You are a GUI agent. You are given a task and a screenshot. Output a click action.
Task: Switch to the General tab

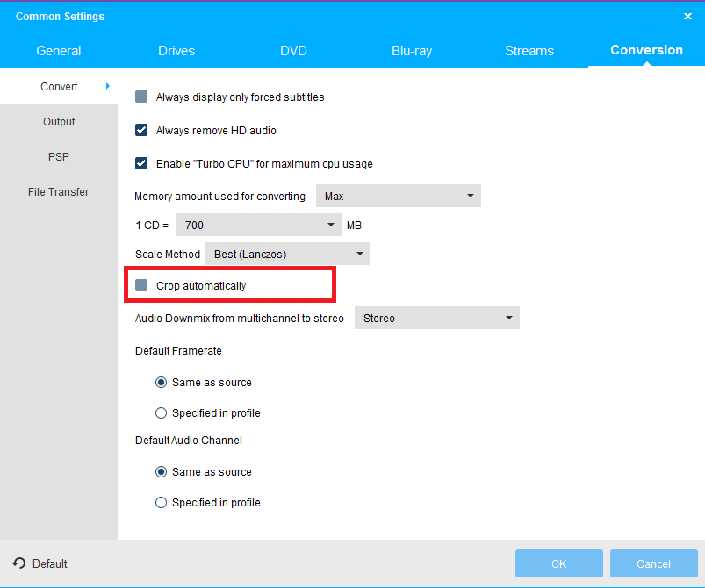pyautogui.click(x=59, y=51)
